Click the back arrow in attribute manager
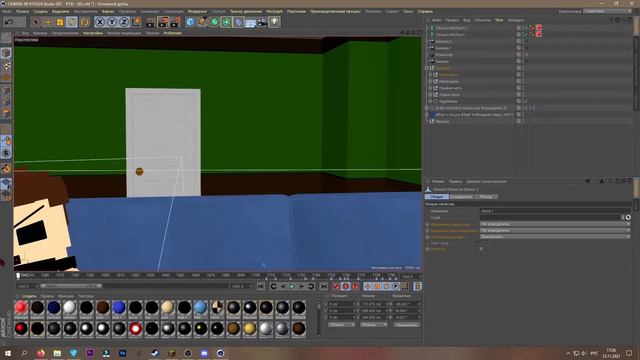Viewport: 640px width, 360px height. [x=587, y=181]
